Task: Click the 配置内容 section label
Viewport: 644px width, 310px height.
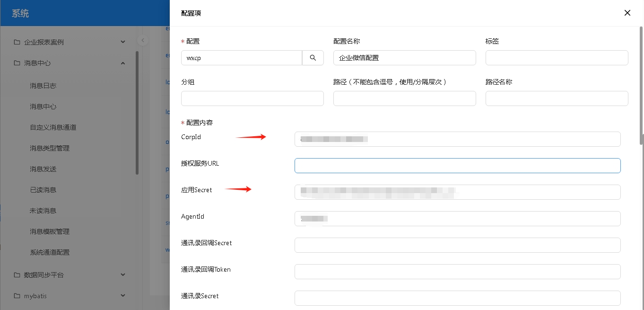Action: [x=200, y=123]
